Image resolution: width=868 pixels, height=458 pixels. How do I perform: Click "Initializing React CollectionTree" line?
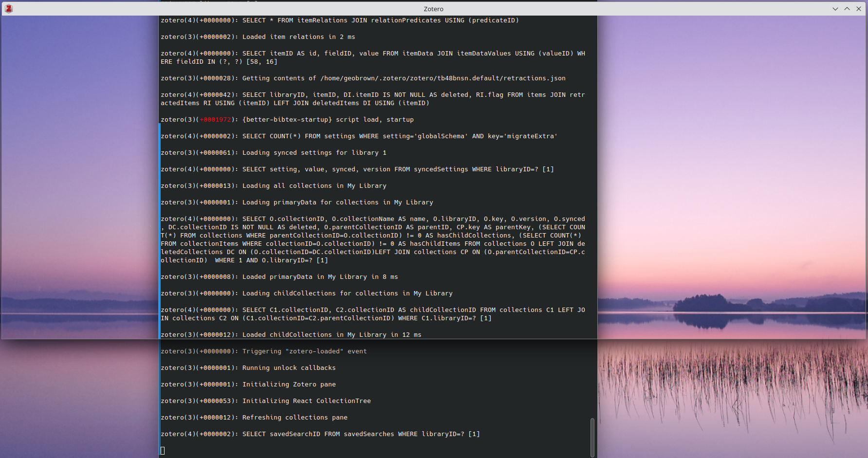pos(266,401)
